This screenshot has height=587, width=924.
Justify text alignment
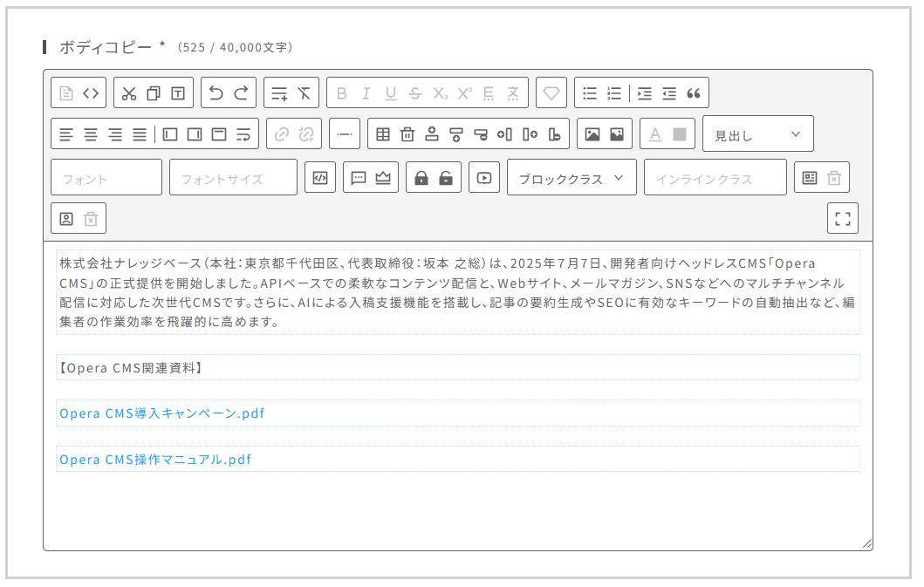point(140,134)
